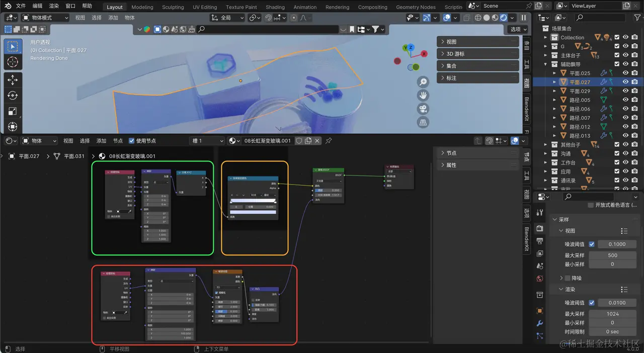Switch to rendered viewport shading
The height and width of the screenshot is (353, 644).
coord(504,18)
